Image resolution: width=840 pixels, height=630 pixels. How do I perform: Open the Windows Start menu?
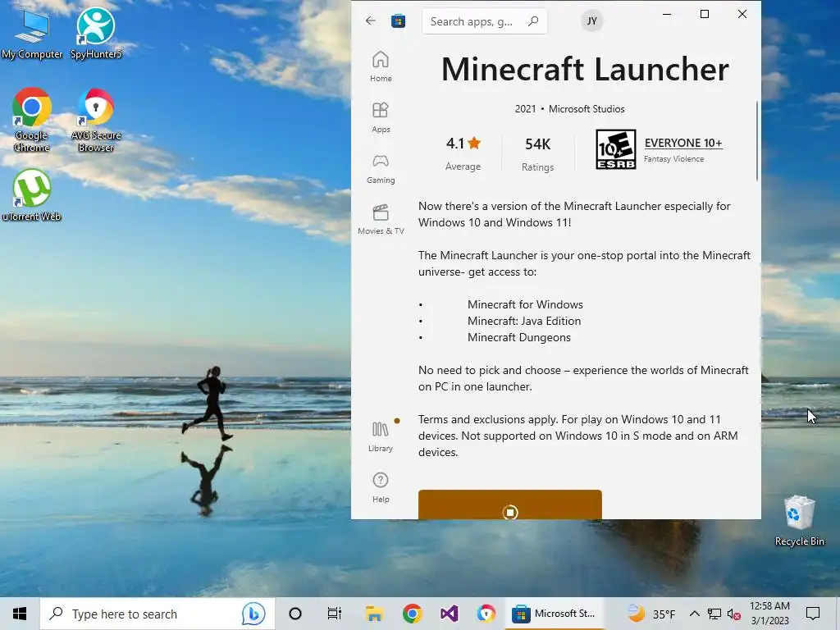[x=20, y=614]
